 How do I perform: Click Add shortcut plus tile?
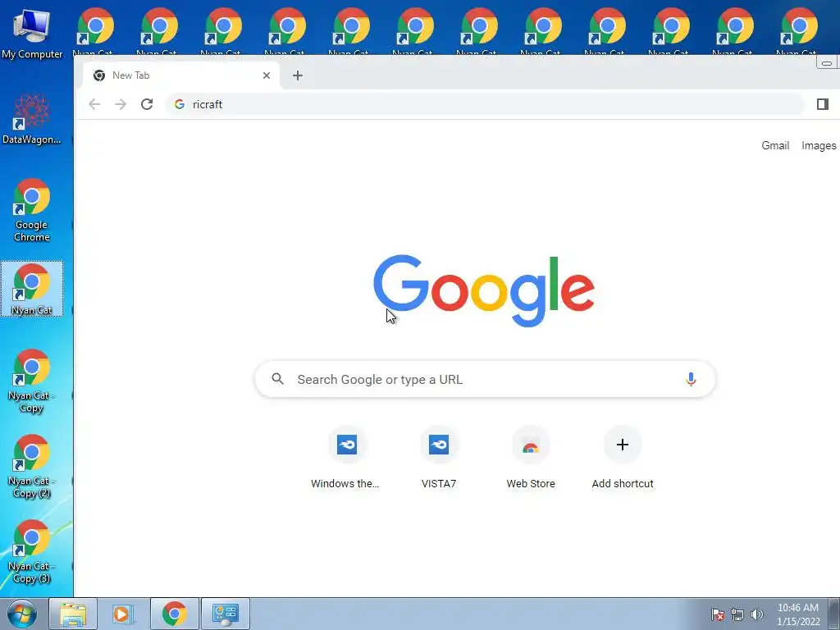(623, 459)
